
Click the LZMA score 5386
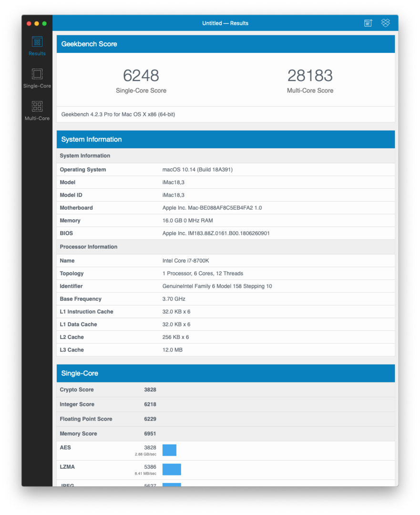point(150,467)
